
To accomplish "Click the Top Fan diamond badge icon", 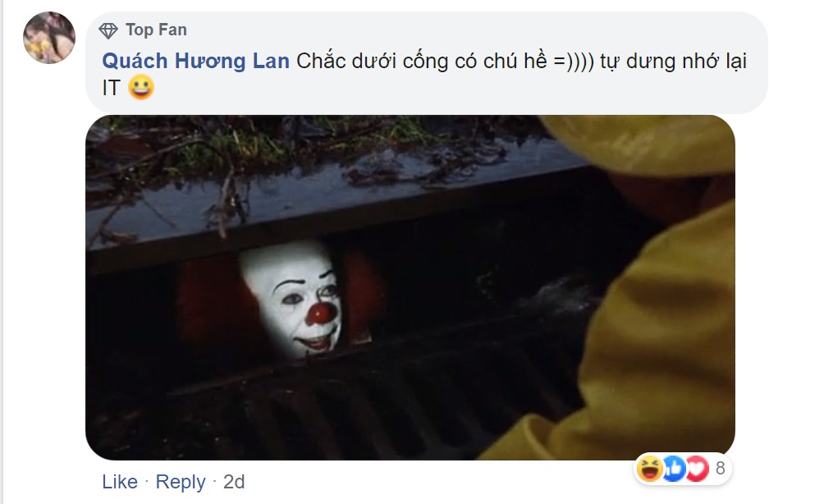I will (x=108, y=30).
